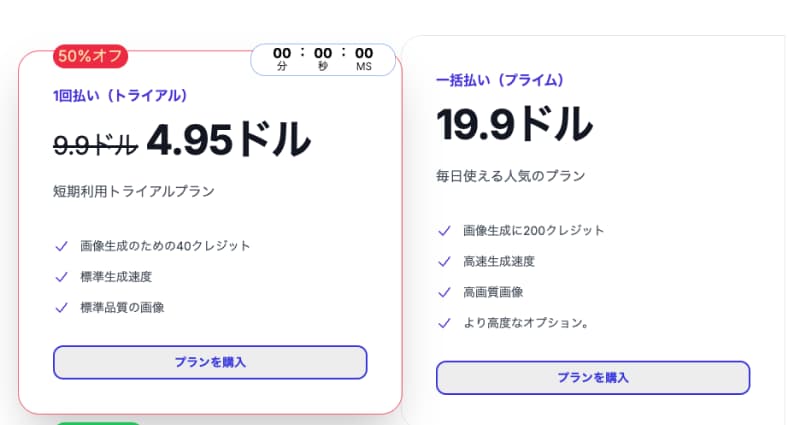Click the checkmark beside 高画質画像
Screen dimensions: 800x425
tap(444, 292)
